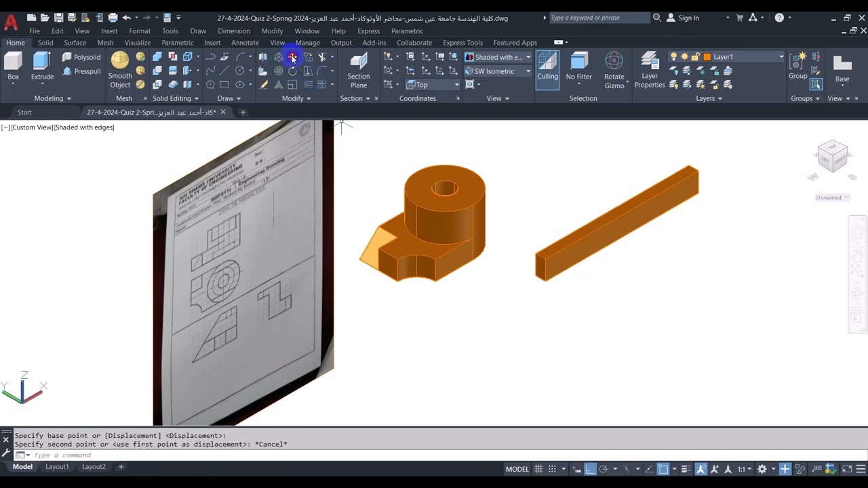Click the keyword search box

599,18
